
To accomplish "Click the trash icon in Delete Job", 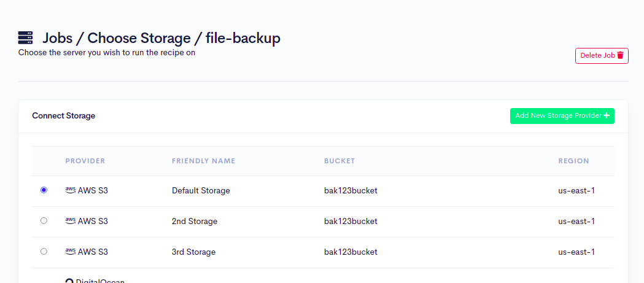I will [x=620, y=55].
